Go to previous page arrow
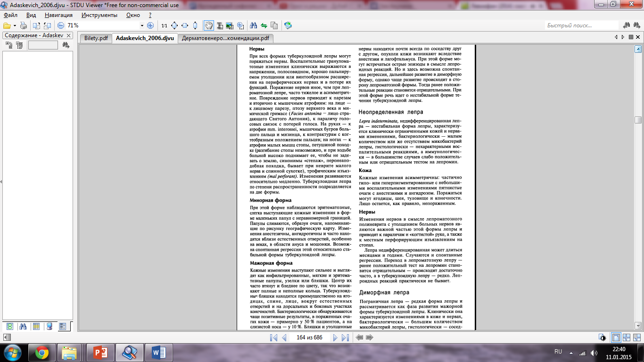This screenshot has width=644, height=362. (284, 337)
